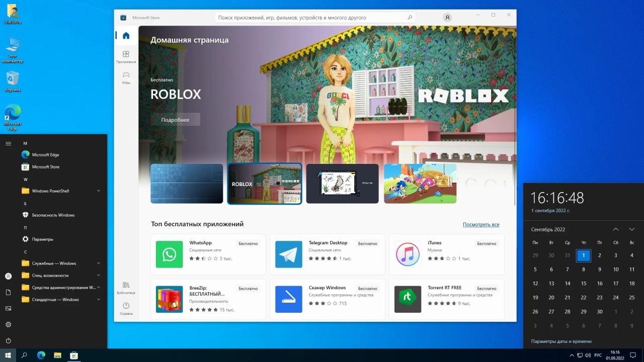
Task: Click the user avatar in Start menu rail
Action: (x=8, y=276)
